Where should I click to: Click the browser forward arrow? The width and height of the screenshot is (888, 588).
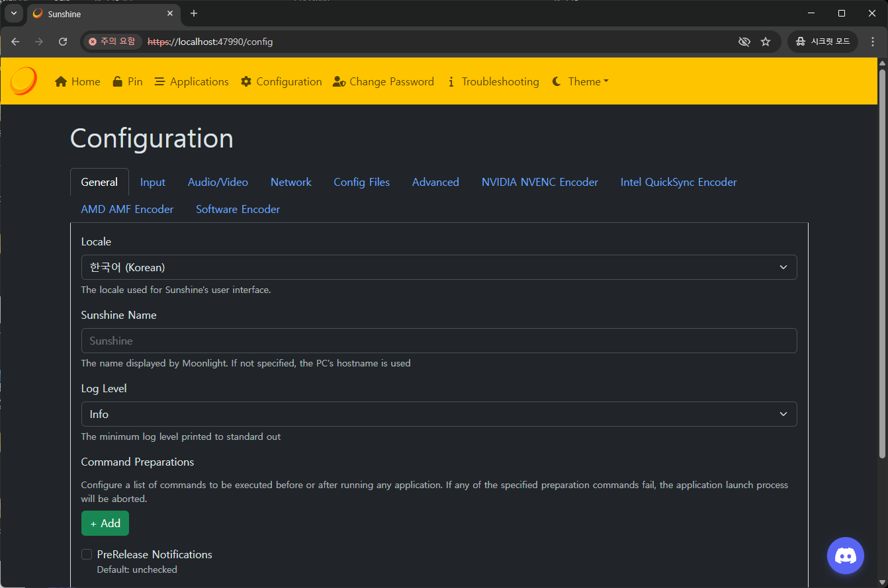39,42
